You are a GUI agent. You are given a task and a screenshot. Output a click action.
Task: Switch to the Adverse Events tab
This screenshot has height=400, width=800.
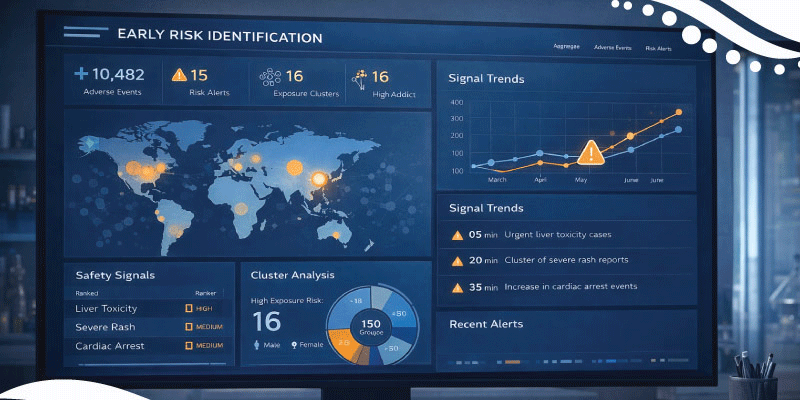pyautogui.click(x=613, y=47)
